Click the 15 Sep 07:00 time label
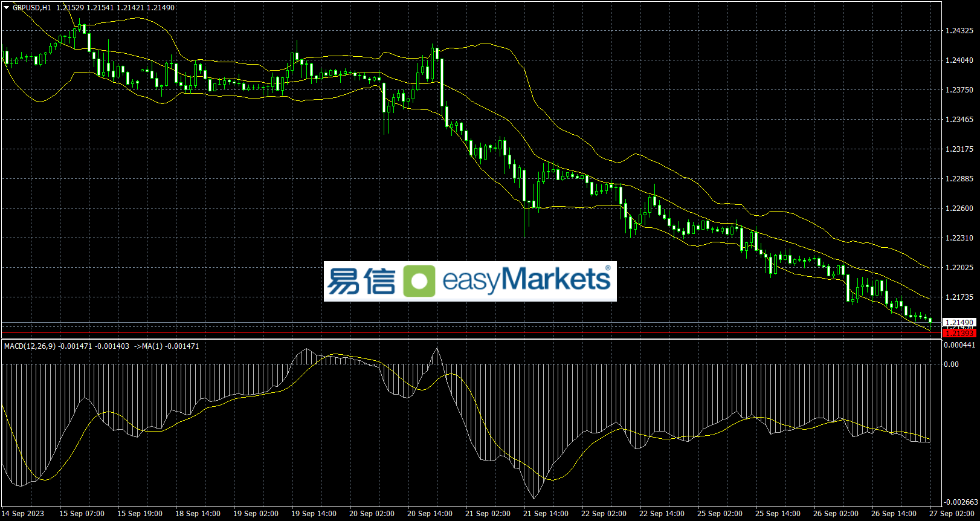 [82, 514]
